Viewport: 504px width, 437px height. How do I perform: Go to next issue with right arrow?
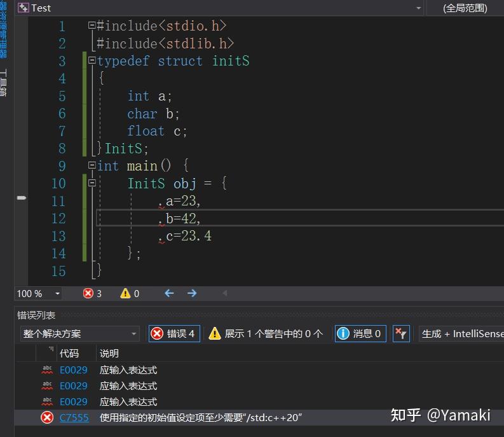tap(192, 293)
